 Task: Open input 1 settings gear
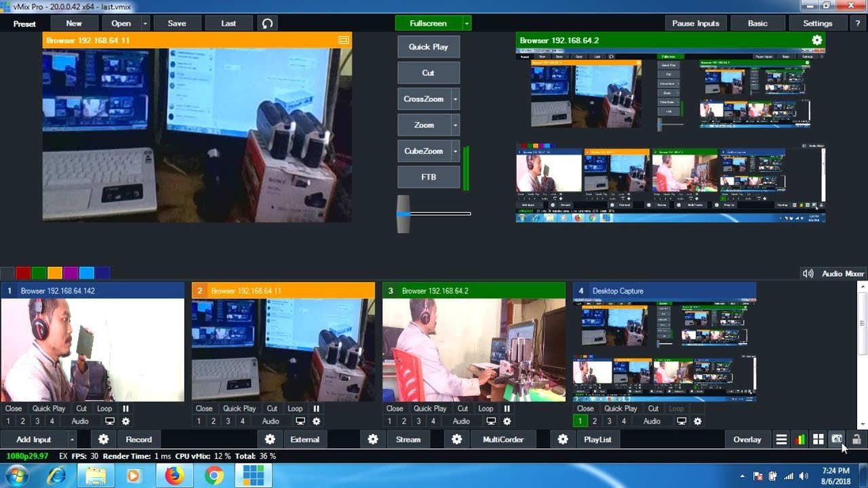[x=125, y=421]
